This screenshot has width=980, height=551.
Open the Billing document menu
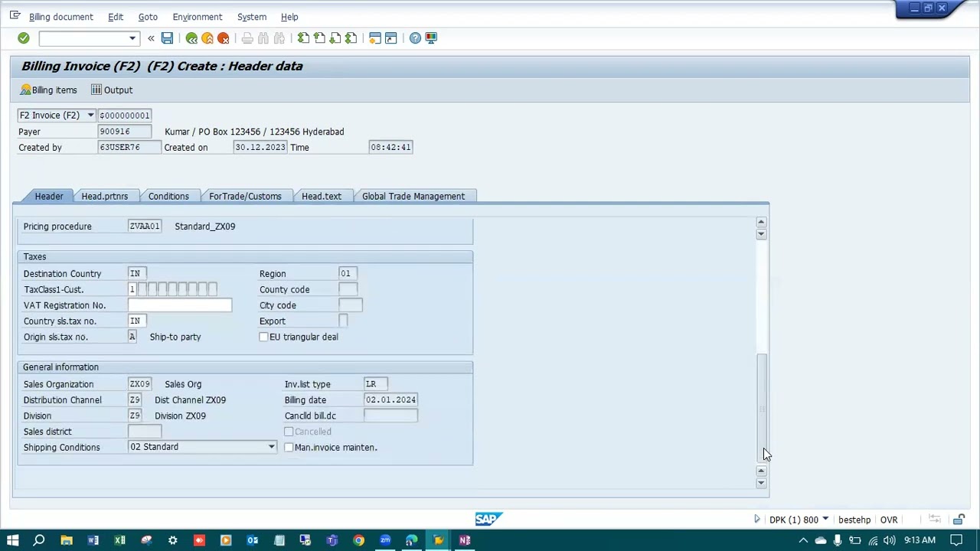(x=61, y=17)
